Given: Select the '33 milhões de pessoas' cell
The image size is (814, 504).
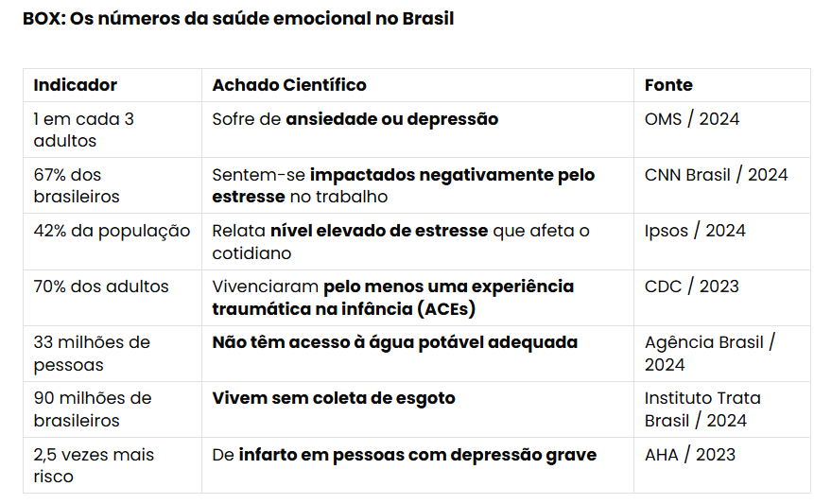Looking at the screenshot, I should pos(92,353).
